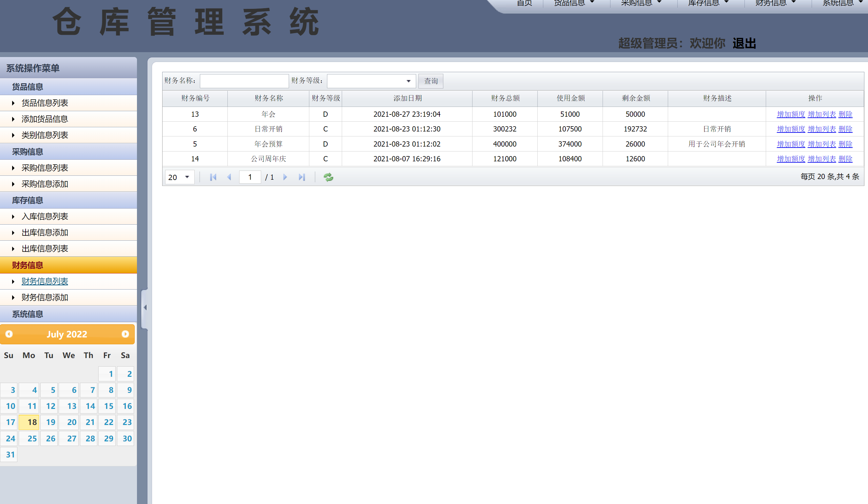Go to next month in the calendar
868x504 pixels.
pos(125,334)
